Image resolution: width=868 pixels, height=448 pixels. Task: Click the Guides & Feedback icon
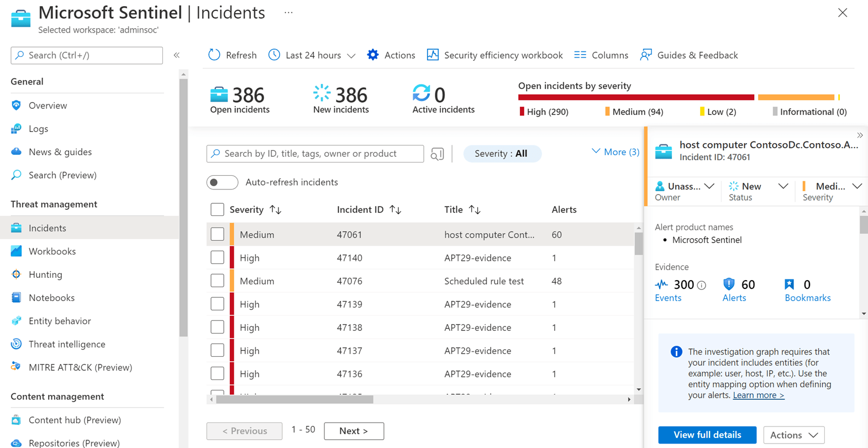coord(646,55)
